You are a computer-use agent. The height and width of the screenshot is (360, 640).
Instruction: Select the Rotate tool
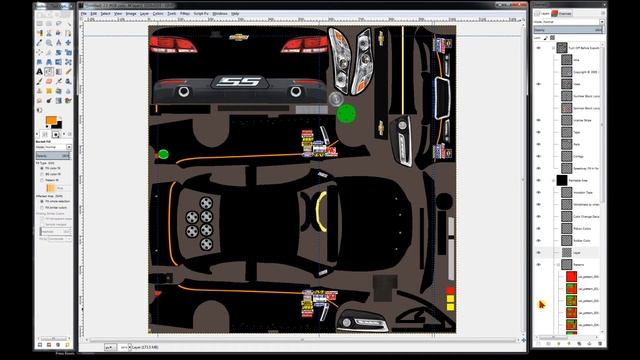click(58, 52)
